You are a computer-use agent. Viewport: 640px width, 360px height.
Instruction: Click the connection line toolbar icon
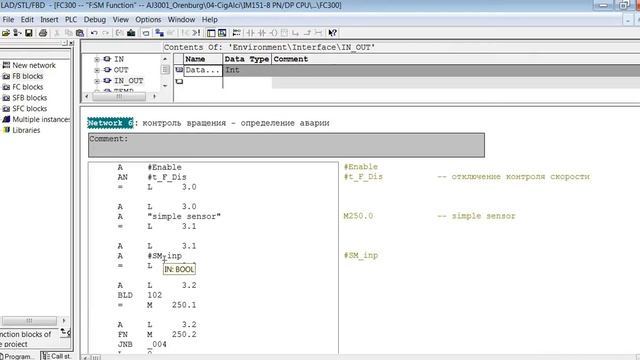[318, 33]
